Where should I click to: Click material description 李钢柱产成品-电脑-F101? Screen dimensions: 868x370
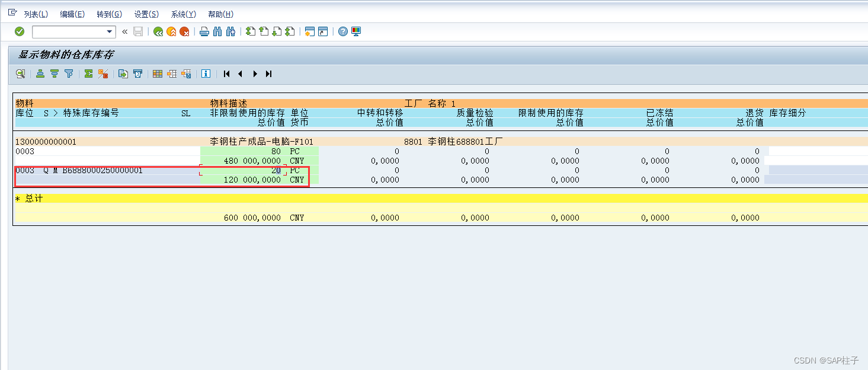pos(262,142)
